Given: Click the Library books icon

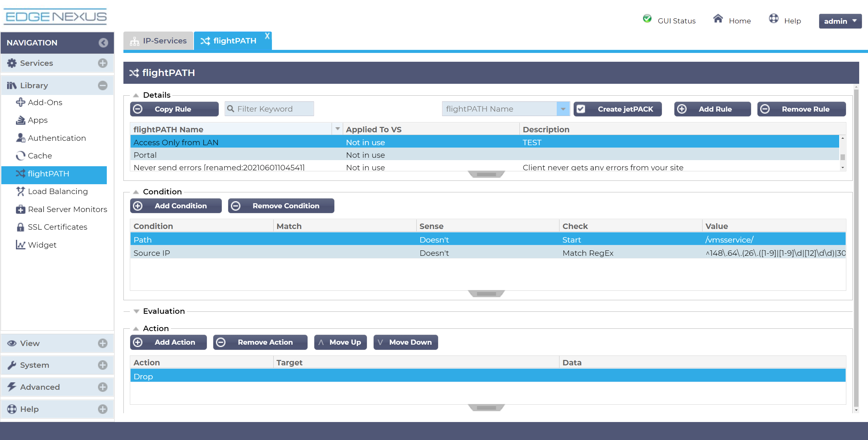Looking at the screenshot, I should [x=12, y=85].
